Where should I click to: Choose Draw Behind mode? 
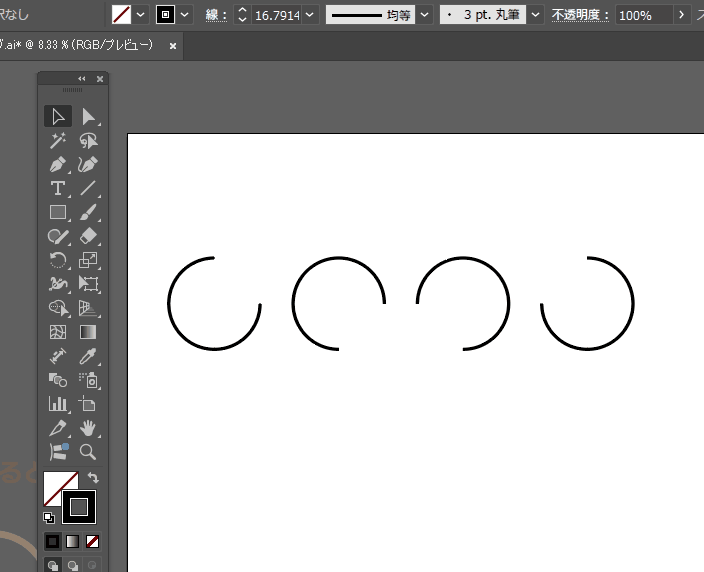tap(72, 565)
